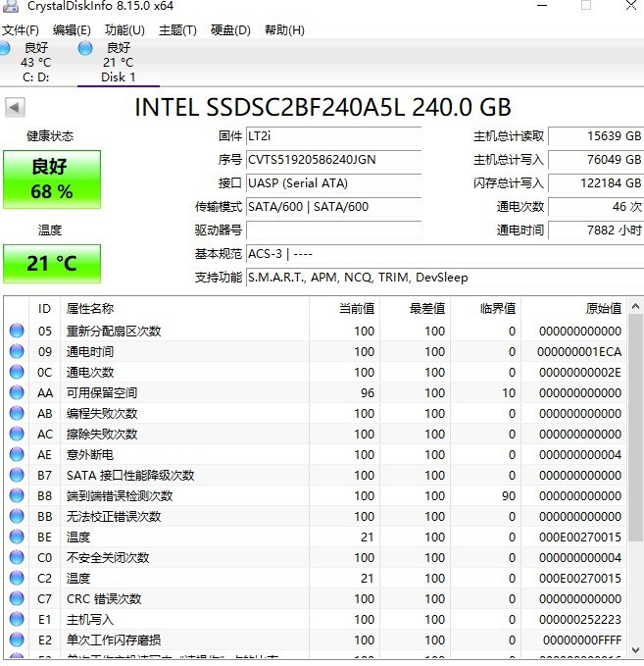
Task: Open the 主题(T) menu
Action: [177, 30]
